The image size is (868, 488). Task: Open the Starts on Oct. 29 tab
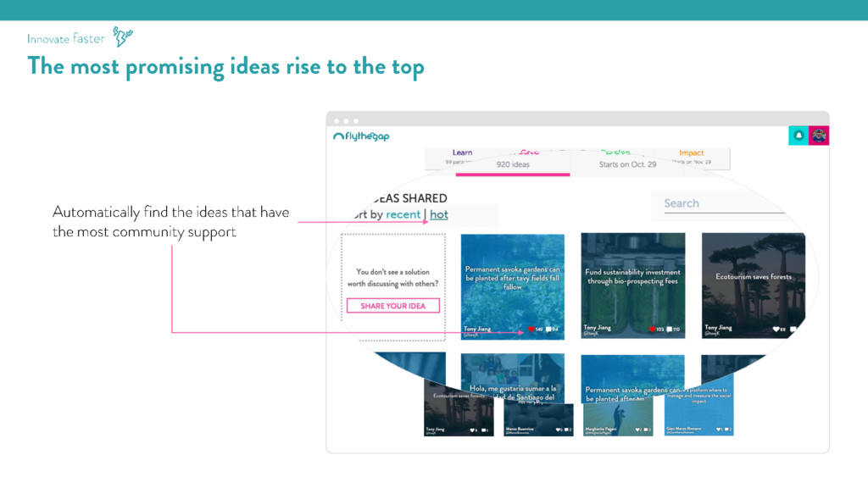point(627,164)
